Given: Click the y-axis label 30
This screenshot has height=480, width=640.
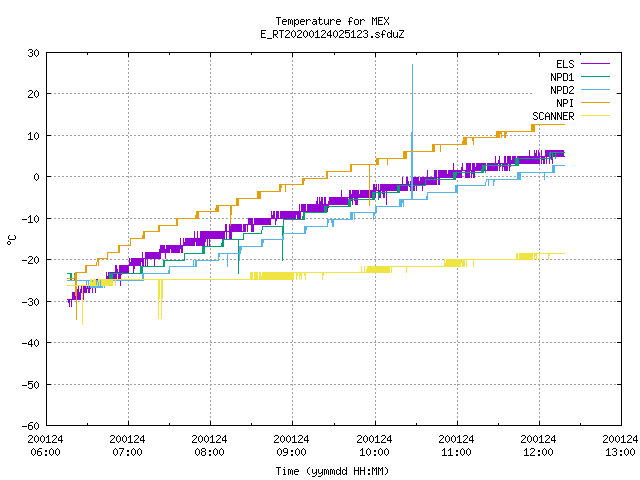Looking at the screenshot, I should (33, 53).
